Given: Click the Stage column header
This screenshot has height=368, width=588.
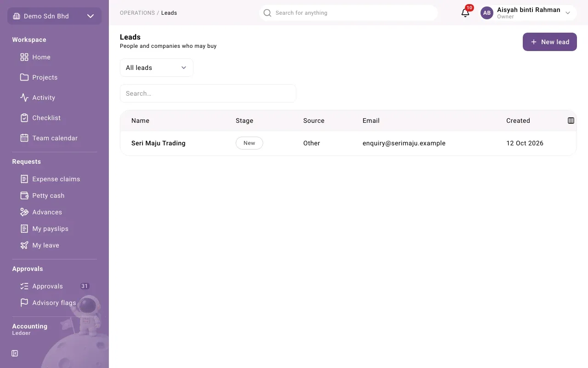Looking at the screenshot, I should [244, 121].
